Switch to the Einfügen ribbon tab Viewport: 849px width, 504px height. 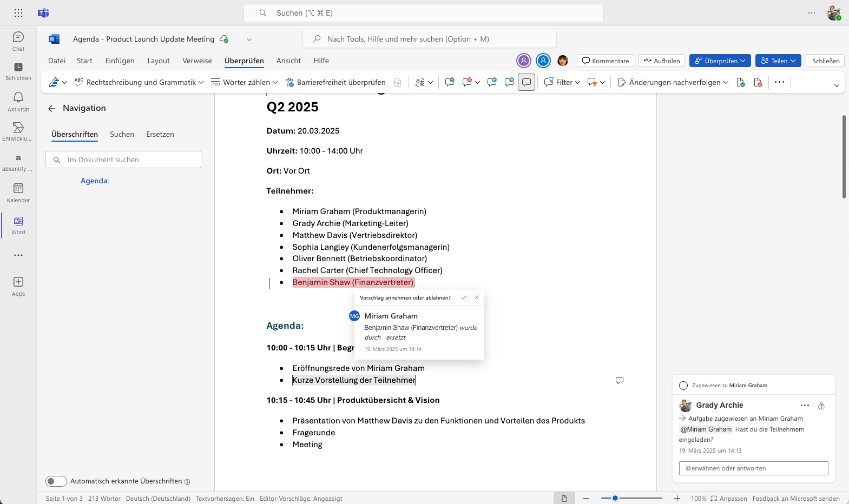pyautogui.click(x=120, y=61)
